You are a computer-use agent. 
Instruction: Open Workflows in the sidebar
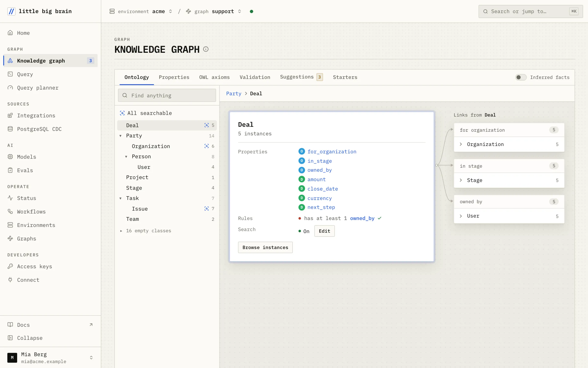pyautogui.click(x=50, y=211)
